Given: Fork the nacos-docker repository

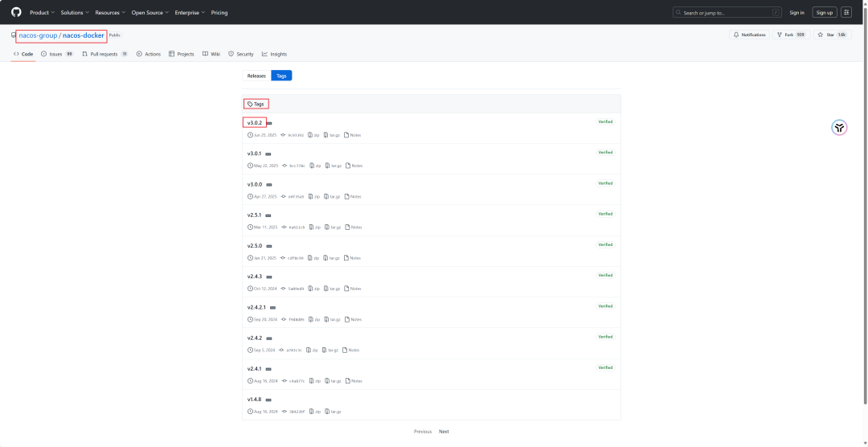Looking at the screenshot, I should 791,35.
